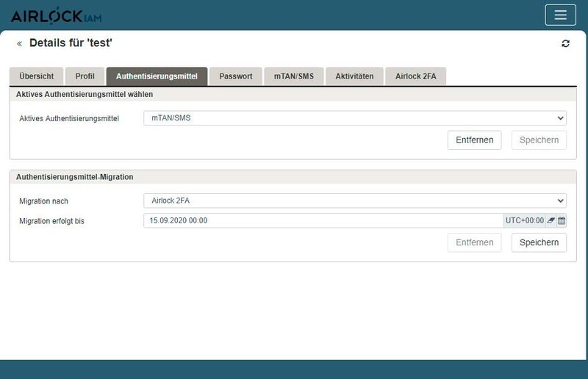588x379 pixels.
Task: Click Entfernen for active authentication method
Action: point(474,140)
